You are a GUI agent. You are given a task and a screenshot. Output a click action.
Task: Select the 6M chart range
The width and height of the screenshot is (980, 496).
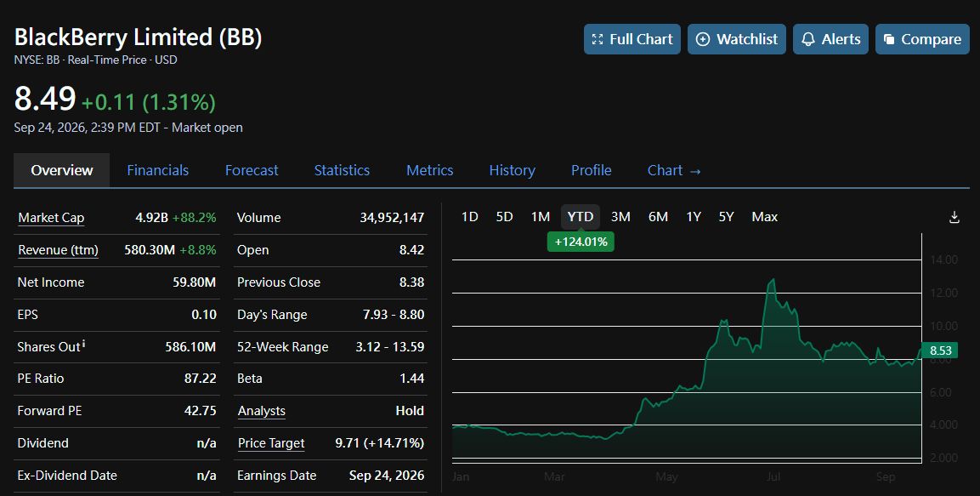coord(658,216)
